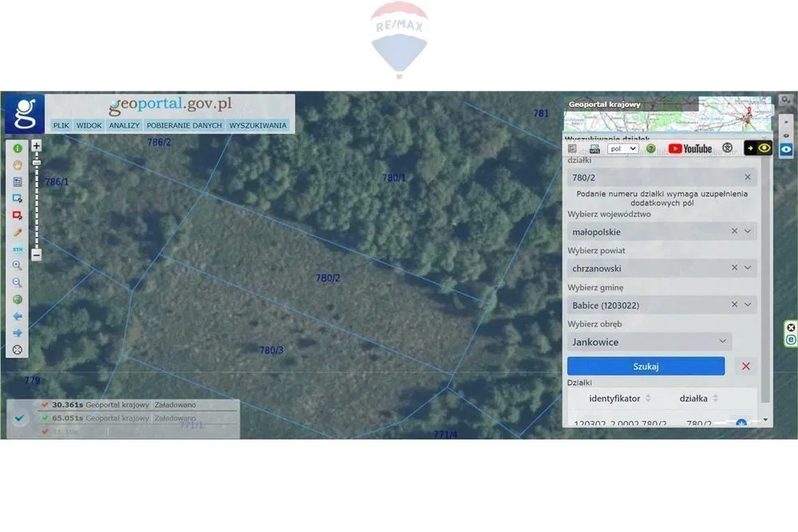This screenshot has width=798, height=532.
Task: Toggle the layer load status checkmark
Action: (20, 418)
